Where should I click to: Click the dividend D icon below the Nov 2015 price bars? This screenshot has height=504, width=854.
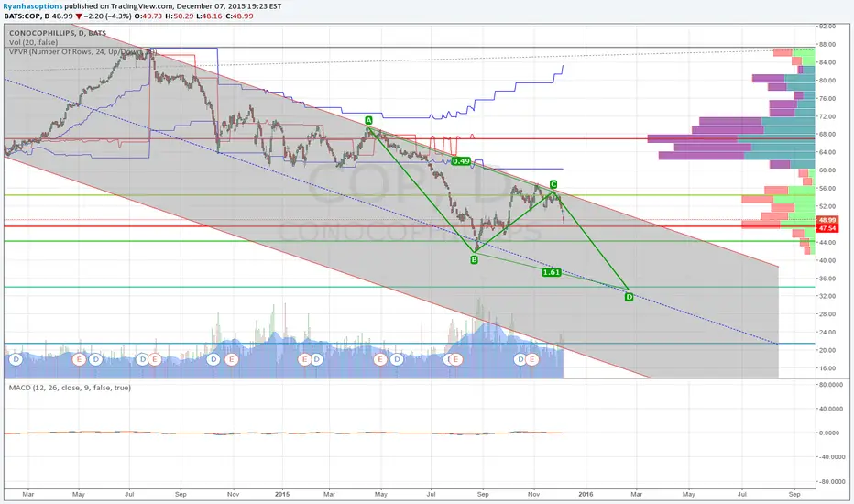[x=520, y=359]
